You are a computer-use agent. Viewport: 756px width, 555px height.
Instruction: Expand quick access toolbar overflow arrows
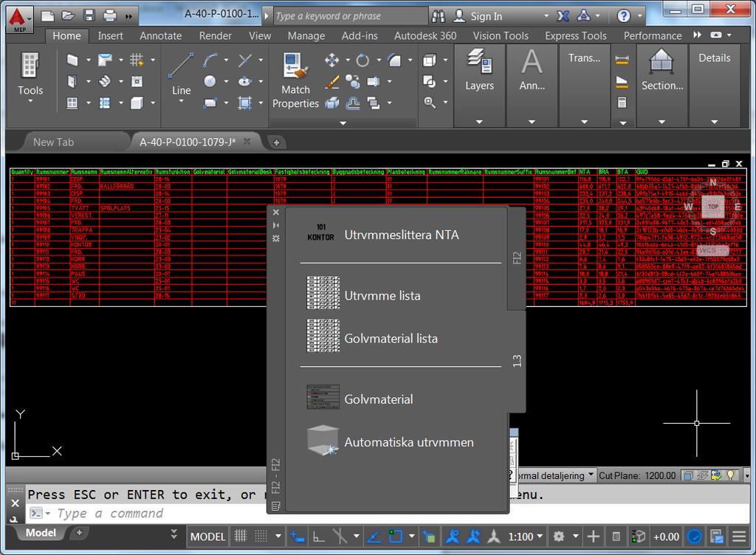click(x=128, y=16)
